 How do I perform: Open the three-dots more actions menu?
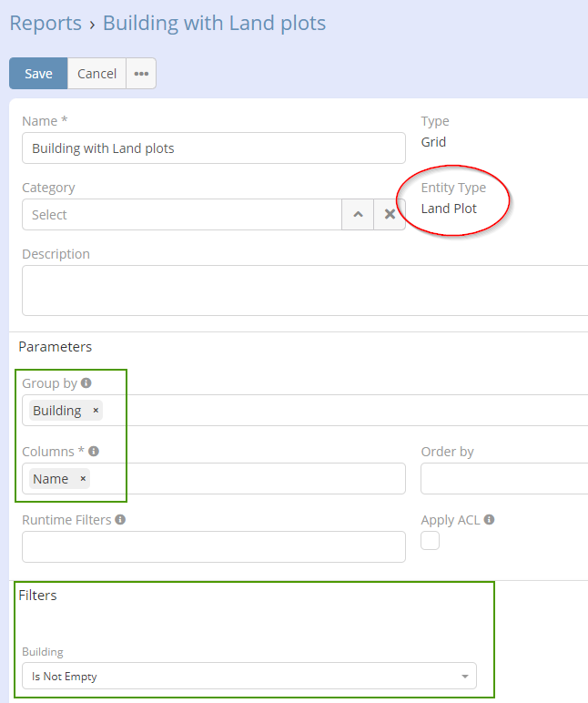[141, 74]
